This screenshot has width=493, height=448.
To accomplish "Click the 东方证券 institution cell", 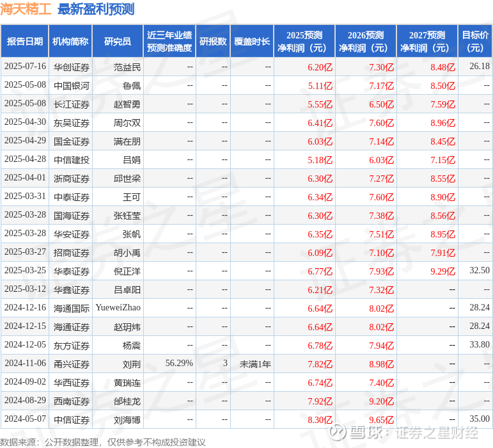I will coord(72,346).
